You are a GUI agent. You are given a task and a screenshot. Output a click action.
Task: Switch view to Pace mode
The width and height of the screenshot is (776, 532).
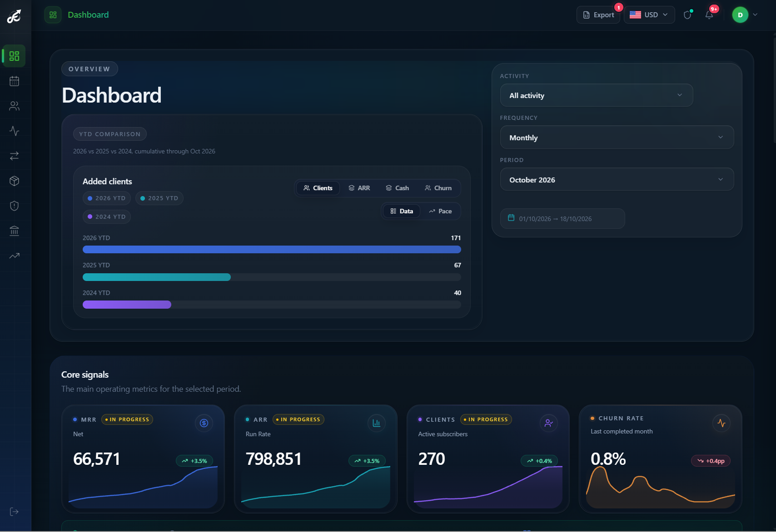pyautogui.click(x=440, y=211)
